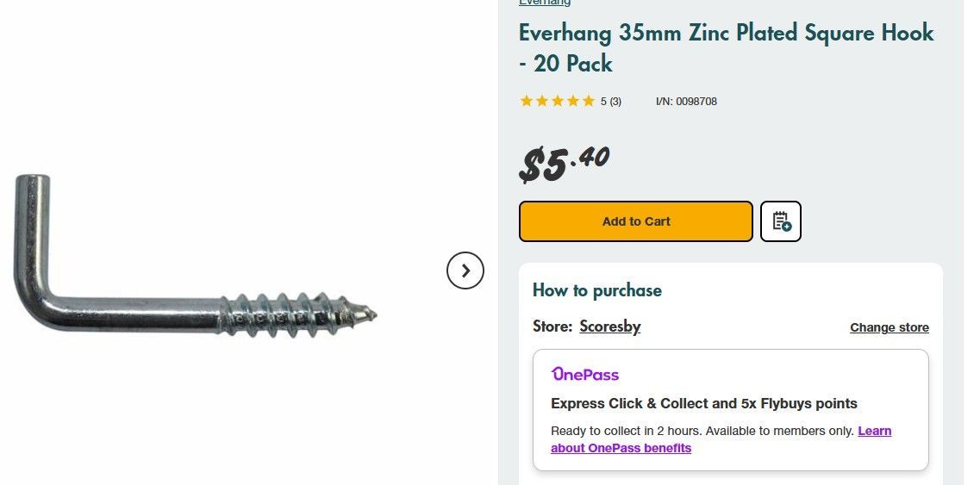
Task: Click the square hook product photo
Action: 195,254
